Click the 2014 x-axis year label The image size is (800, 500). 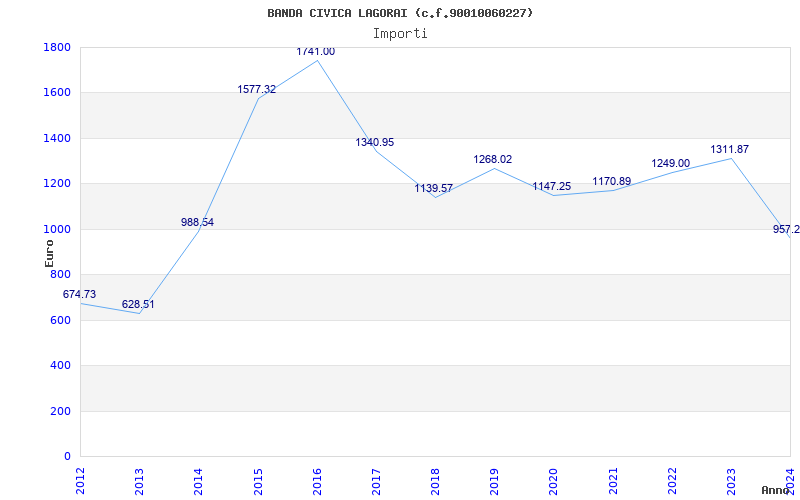(198, 482)
